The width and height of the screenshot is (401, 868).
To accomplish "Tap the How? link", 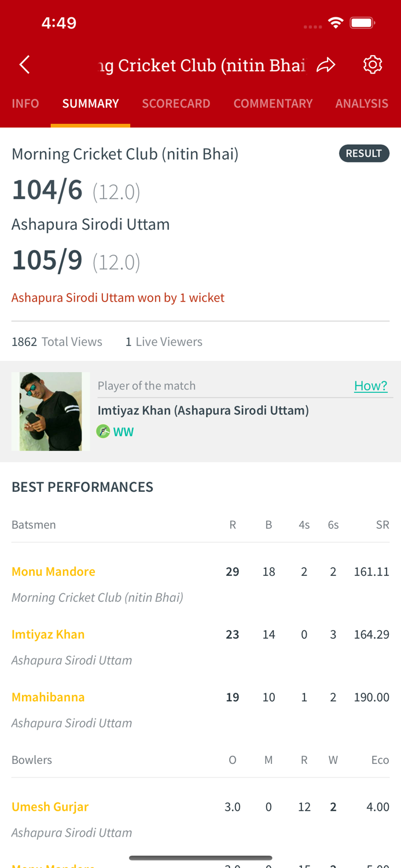I will click(x=370, y=385).
